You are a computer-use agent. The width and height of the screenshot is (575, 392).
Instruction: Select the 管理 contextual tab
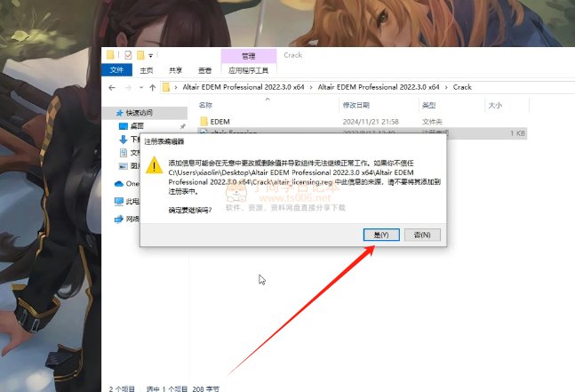click(248, 56)
